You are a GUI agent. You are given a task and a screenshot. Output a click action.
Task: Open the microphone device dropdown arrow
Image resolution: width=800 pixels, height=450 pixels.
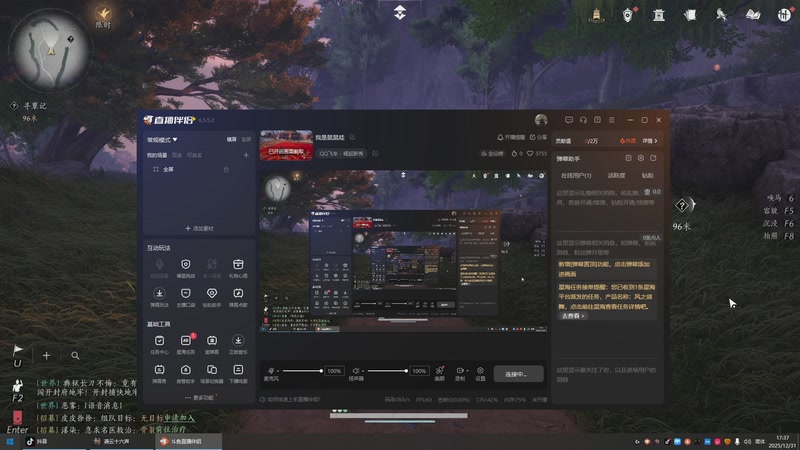[278, 371]
